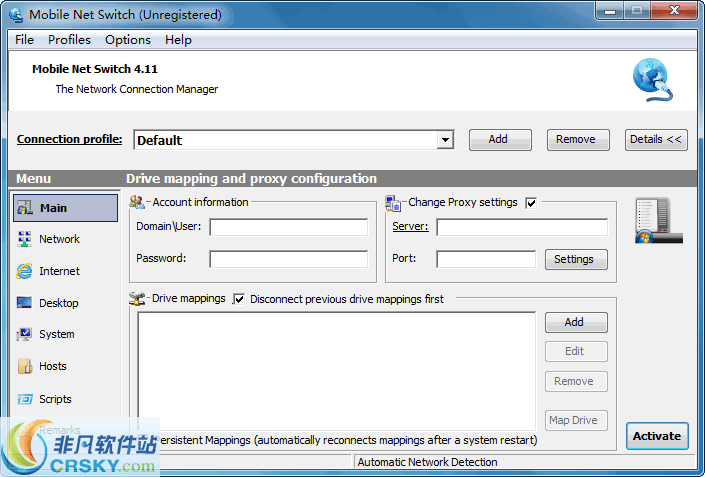Add a new drive mapping
The width and height of the screenshot is (705, 477).
tap(576, 322)
